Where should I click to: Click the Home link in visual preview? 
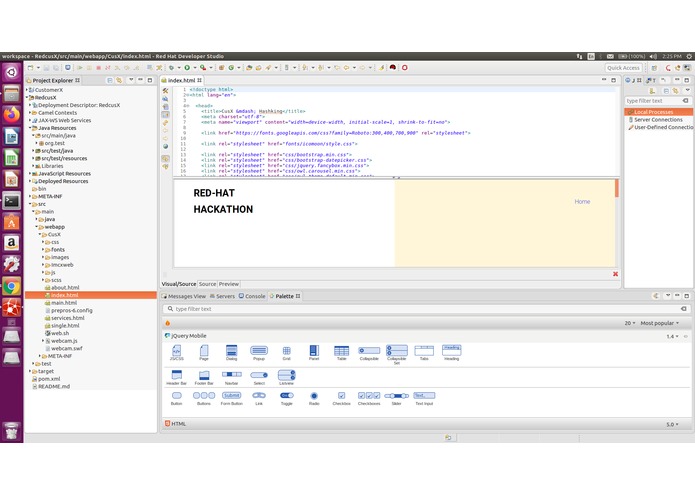pyautogui.click(x=582, y=202)
